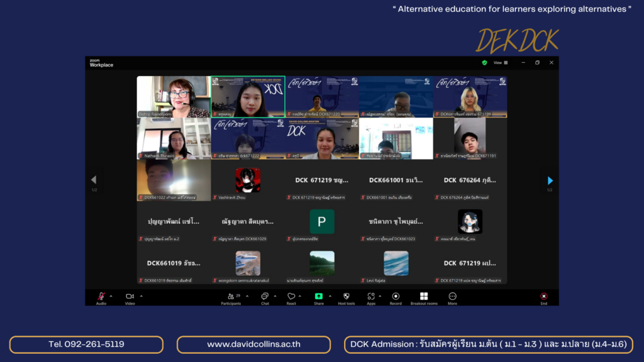Toggle the camera using the Video button
644x362 pixels.
(130, 297)
